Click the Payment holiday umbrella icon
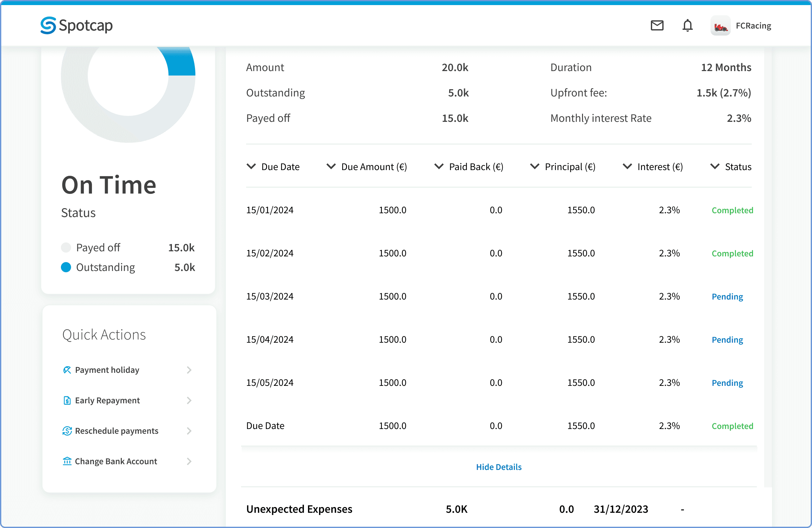The image size is (812, 528). tap(67, 370)
